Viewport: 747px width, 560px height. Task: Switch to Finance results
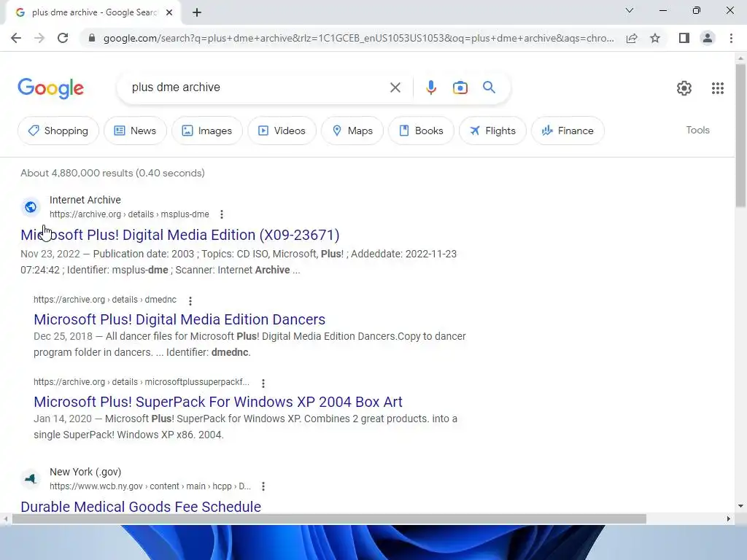(x=568, y=131)
